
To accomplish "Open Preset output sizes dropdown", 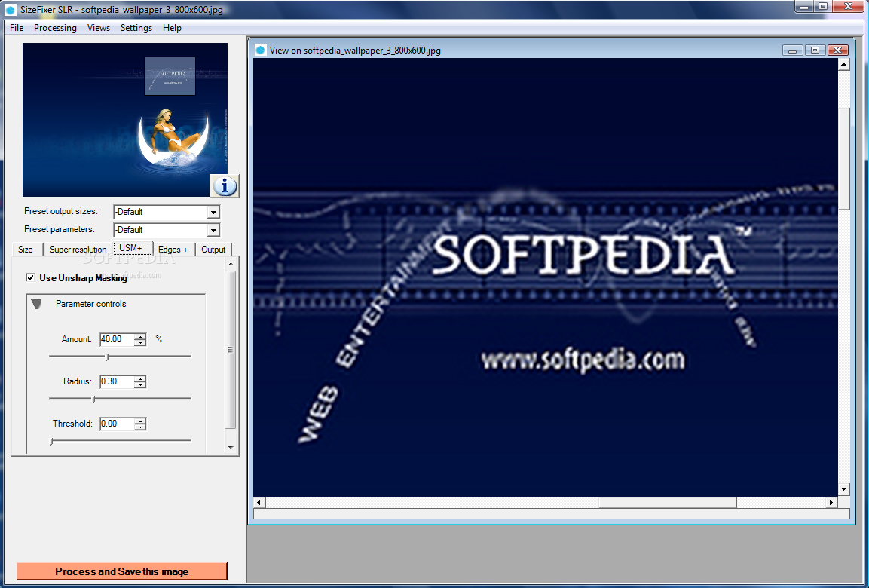I will 213,212.
